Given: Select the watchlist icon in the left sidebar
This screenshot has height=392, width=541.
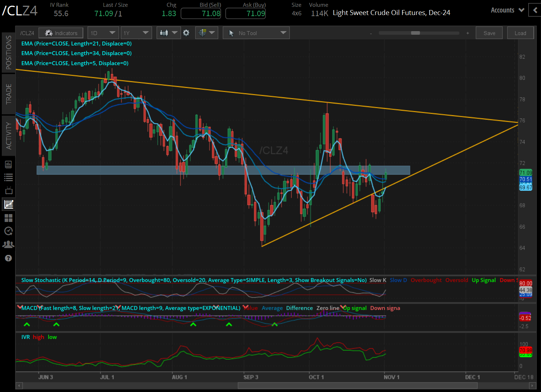Looking at the screenshot, I should 9,177.
